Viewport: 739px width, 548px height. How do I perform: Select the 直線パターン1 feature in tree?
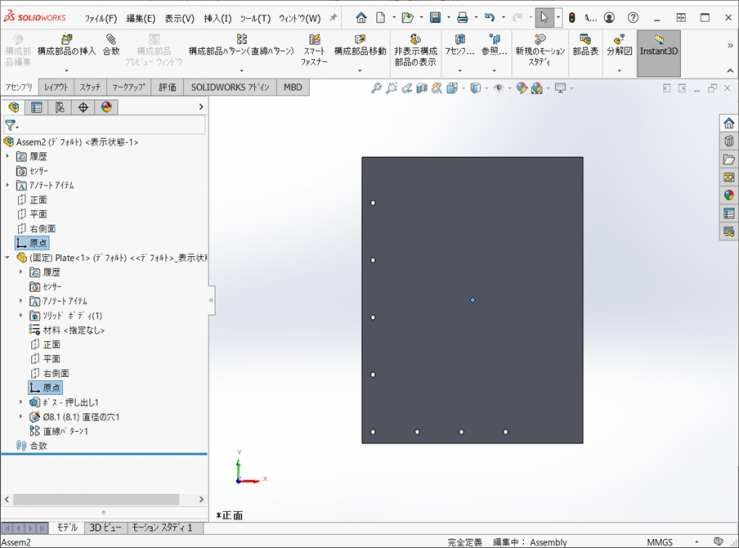point(65,431)
